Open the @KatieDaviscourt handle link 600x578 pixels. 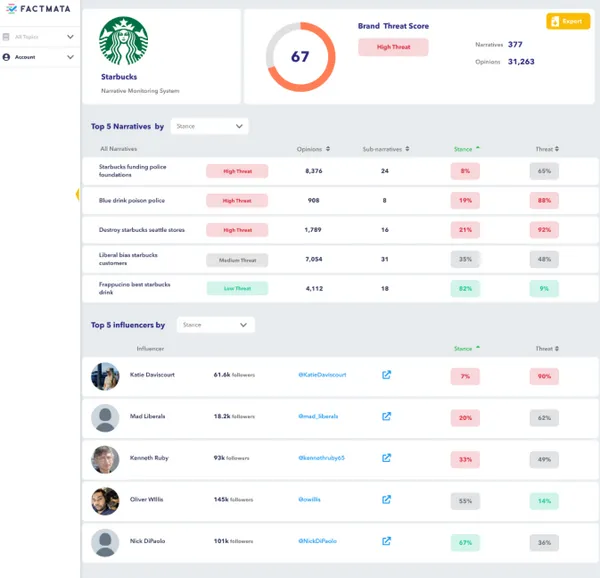[x=322, y=375]
